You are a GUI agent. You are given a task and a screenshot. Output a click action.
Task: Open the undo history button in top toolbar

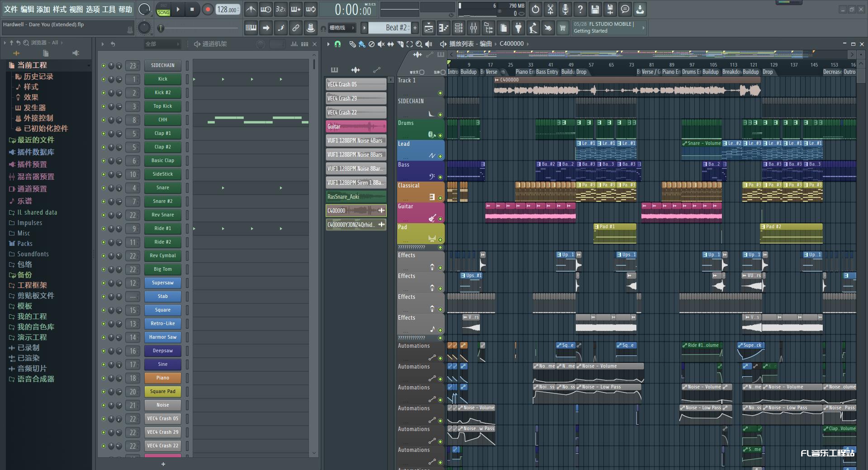coord(536,9)
